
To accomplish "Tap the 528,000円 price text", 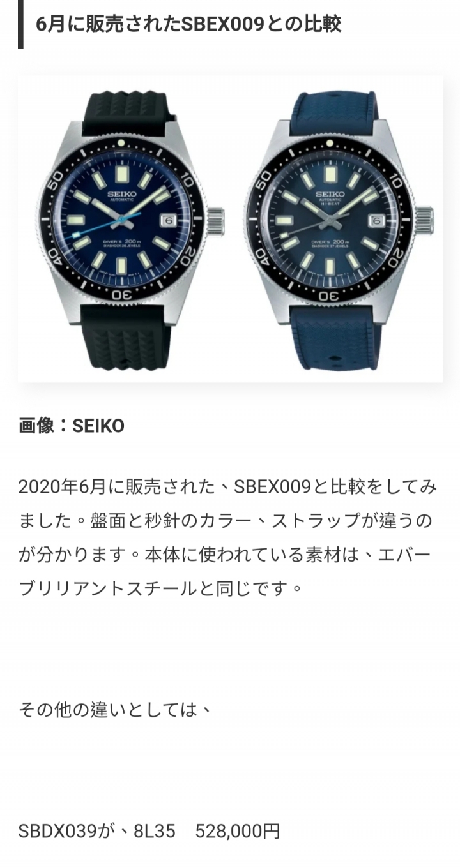I will coord(238,832).
